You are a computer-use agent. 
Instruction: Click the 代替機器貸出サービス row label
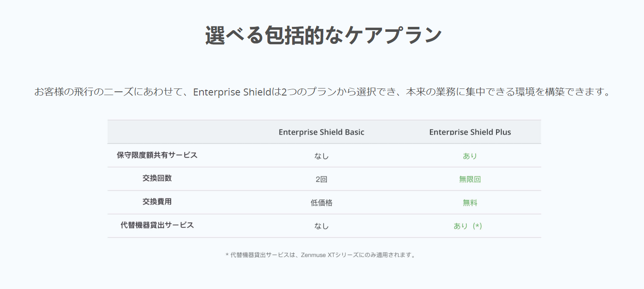pyautogui.click(x=157, y=225)
